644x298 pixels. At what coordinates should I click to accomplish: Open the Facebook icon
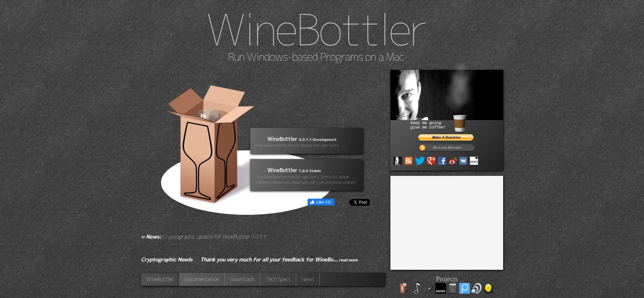point(442,161)
